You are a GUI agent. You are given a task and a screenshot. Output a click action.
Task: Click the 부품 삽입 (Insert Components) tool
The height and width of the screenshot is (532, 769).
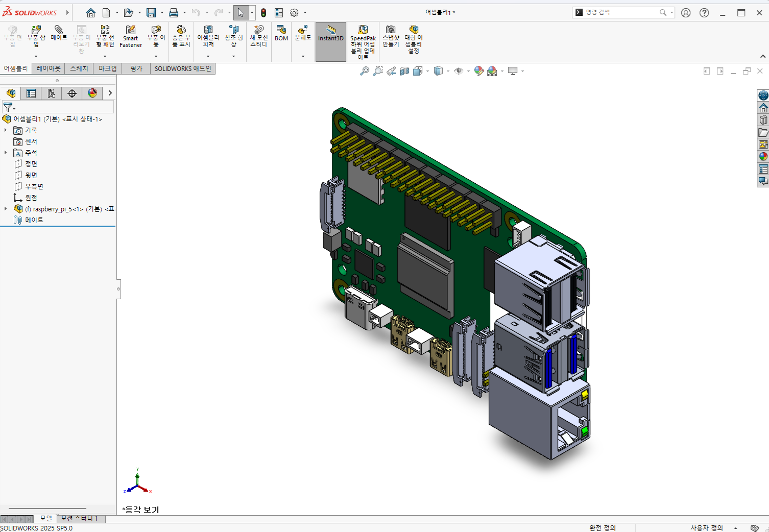[36, 37]
